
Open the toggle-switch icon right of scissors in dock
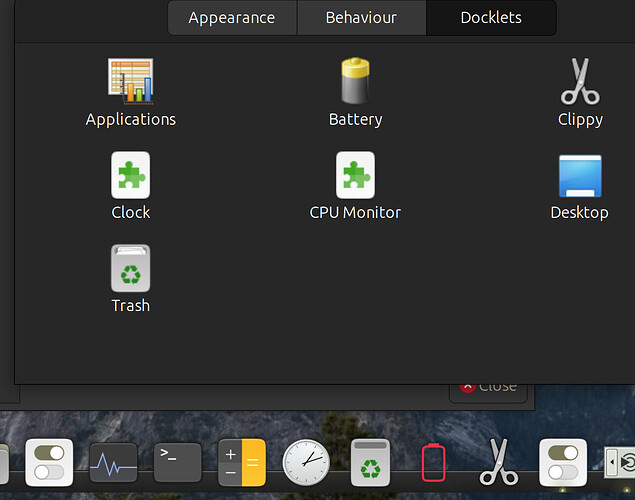563,463
